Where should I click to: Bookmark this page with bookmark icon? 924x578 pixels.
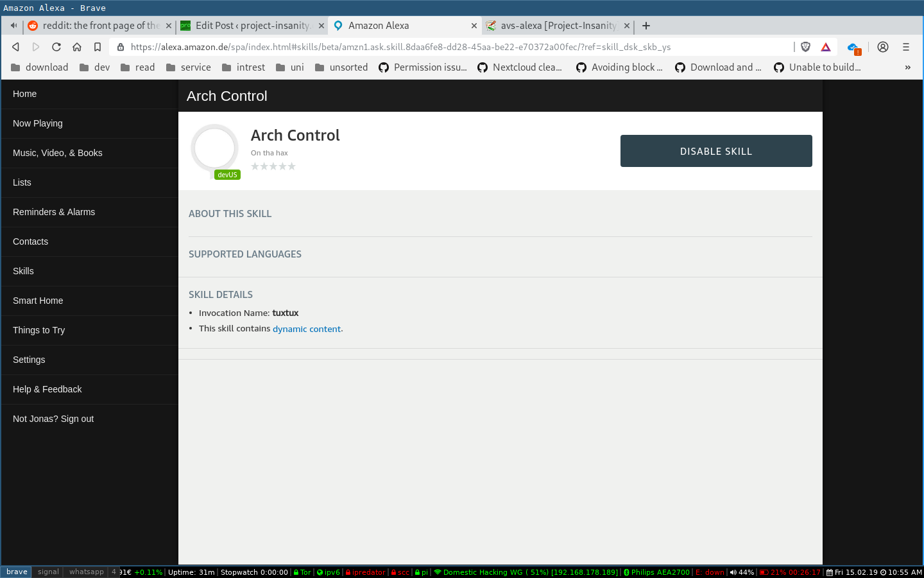(x=98, y=47)
